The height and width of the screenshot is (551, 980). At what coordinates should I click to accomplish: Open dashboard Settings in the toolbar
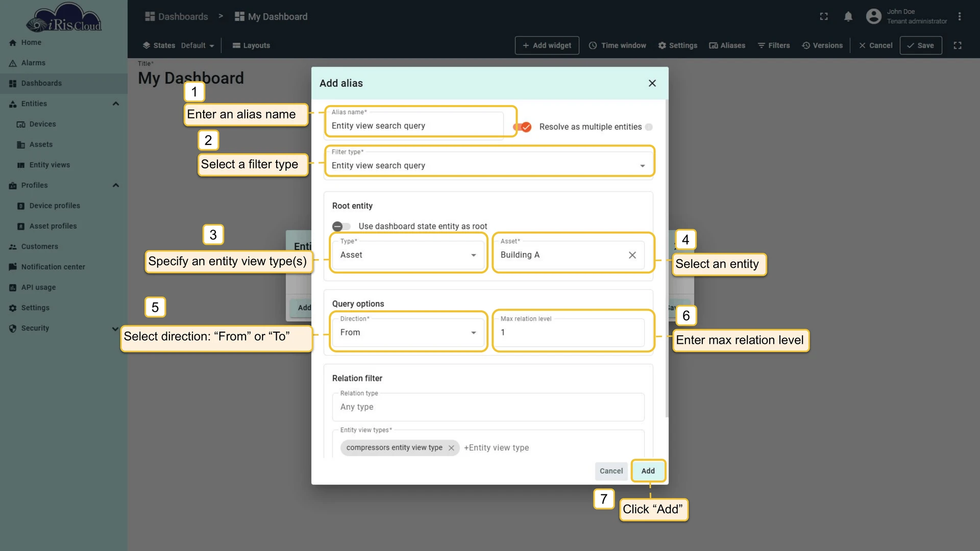click(x=677, y=45)
